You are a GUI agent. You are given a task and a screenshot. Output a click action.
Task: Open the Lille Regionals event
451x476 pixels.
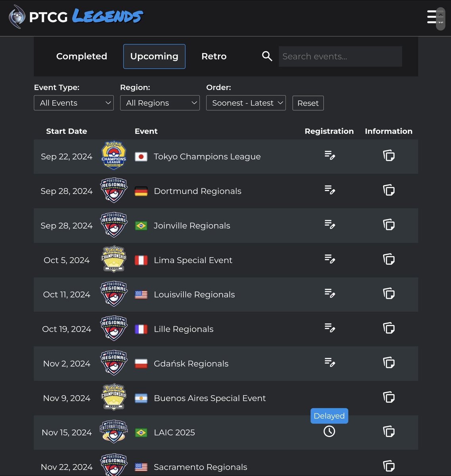tap(183, 329)
